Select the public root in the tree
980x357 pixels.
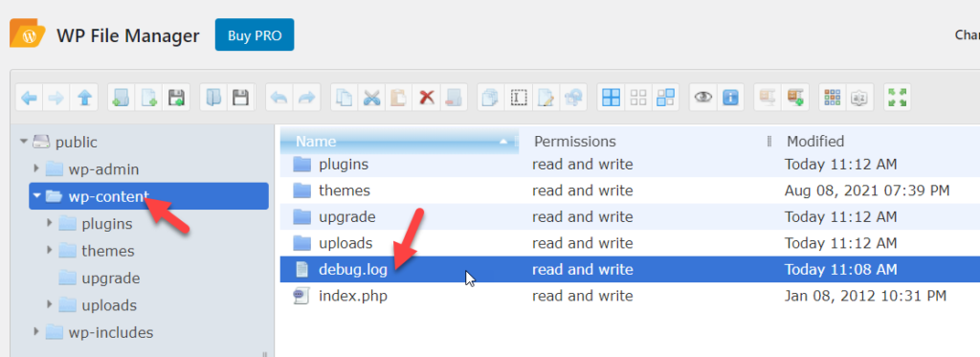coord(77,142)
